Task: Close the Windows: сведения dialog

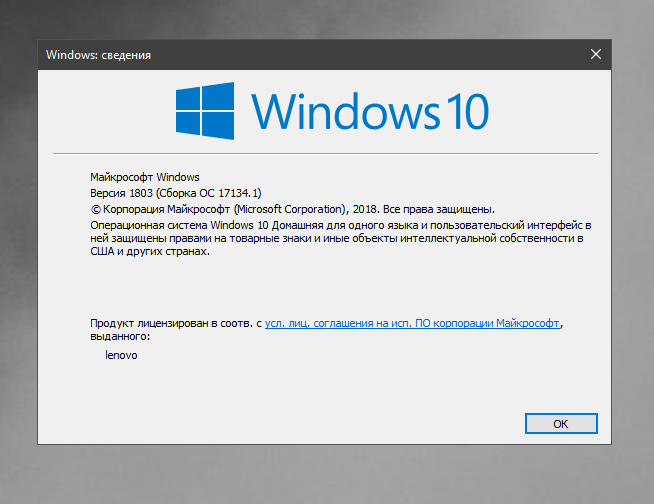Action: tap(596, 54)
